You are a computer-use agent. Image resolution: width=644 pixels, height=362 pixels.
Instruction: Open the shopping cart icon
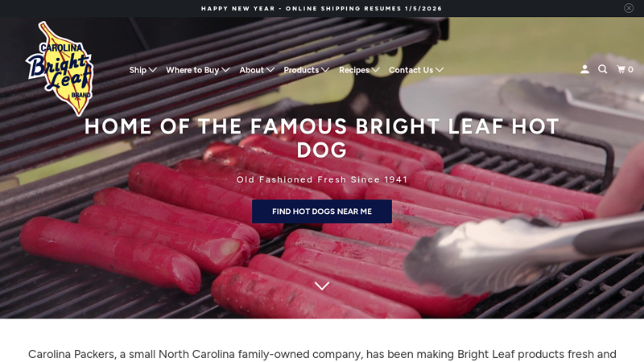(621, 69)
